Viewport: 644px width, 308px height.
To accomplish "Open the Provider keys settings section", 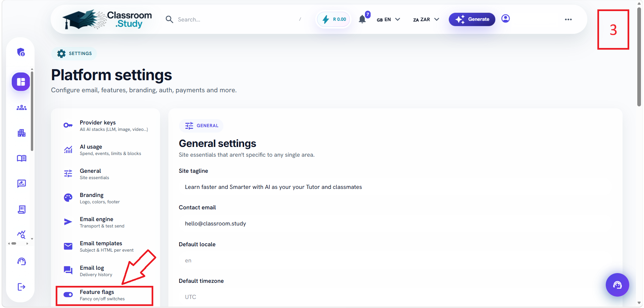I will [106, 125].
